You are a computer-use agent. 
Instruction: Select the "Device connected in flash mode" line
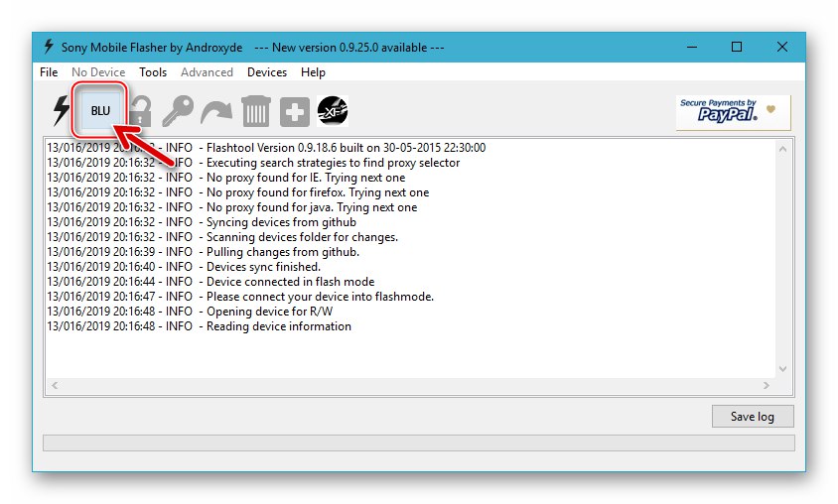[x=210, y=282]
